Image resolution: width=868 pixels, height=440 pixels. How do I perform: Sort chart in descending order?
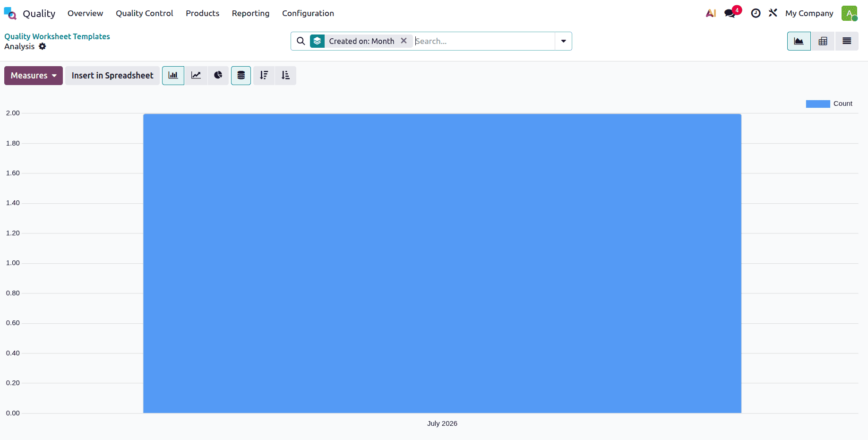(x=264, y=76)
